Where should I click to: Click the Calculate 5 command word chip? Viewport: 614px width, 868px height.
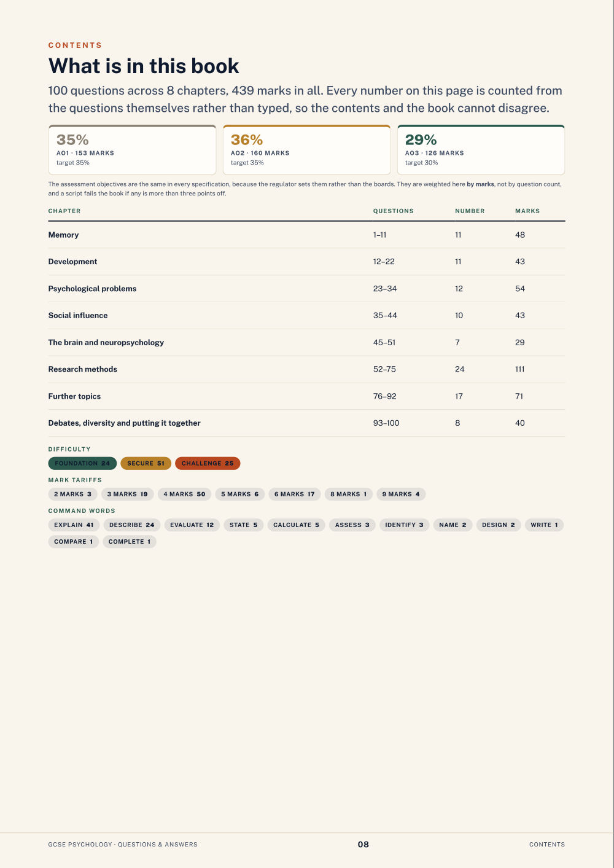pos(297,525)
